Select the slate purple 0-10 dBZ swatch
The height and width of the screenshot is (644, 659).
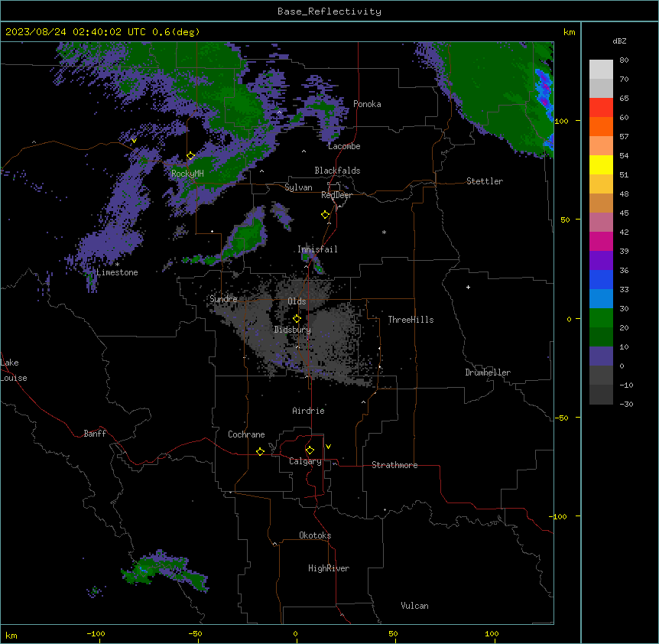tap(601, 356)
